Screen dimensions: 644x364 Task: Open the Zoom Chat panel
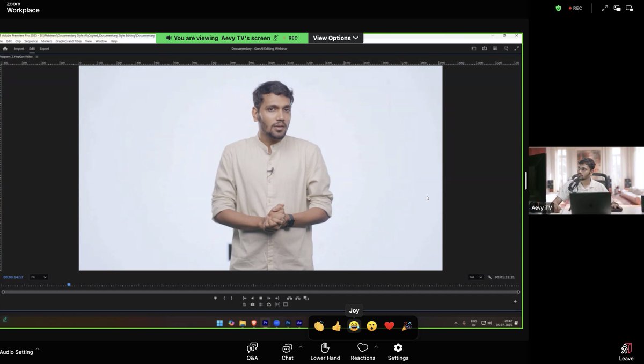click(x=287, y=352)
